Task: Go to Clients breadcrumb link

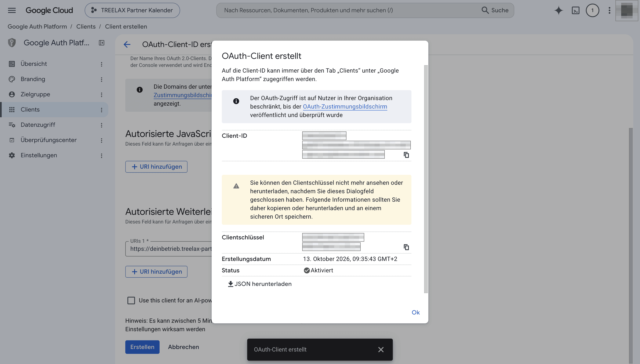Action: coord(86,26)
